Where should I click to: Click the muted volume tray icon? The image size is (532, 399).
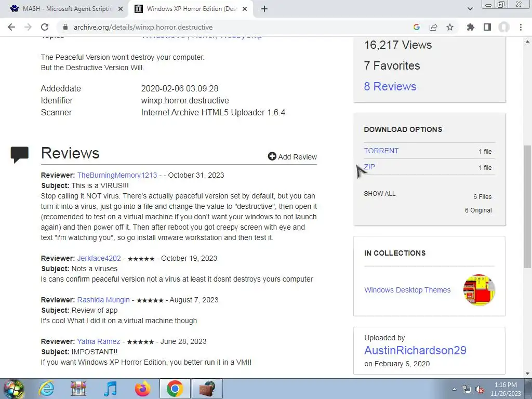pos(480,390)
